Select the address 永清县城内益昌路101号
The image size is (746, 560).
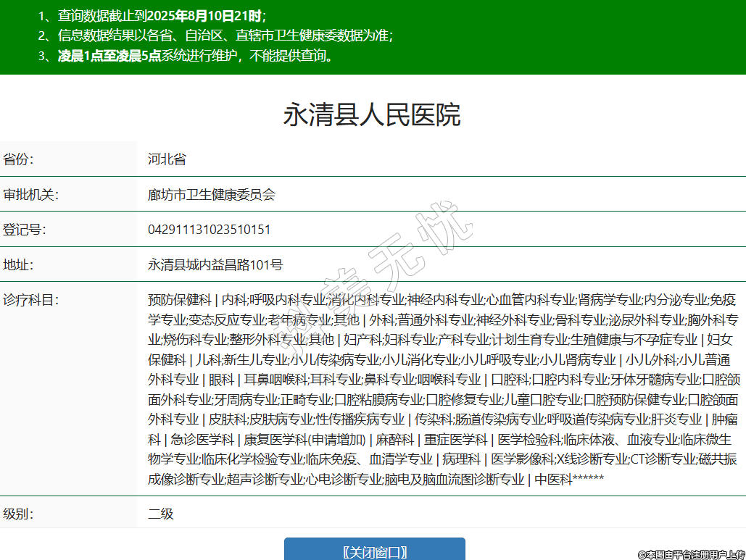click(x=215, y=265)
